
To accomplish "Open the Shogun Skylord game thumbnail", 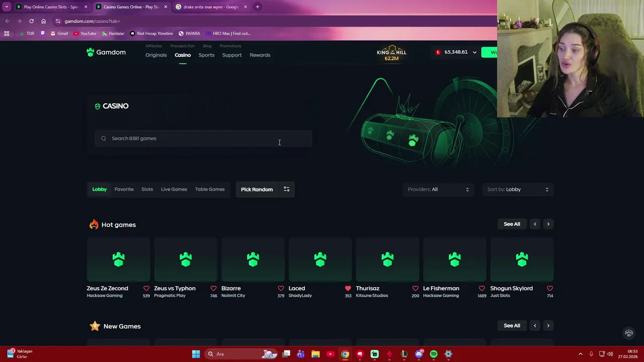I will 522,259.
